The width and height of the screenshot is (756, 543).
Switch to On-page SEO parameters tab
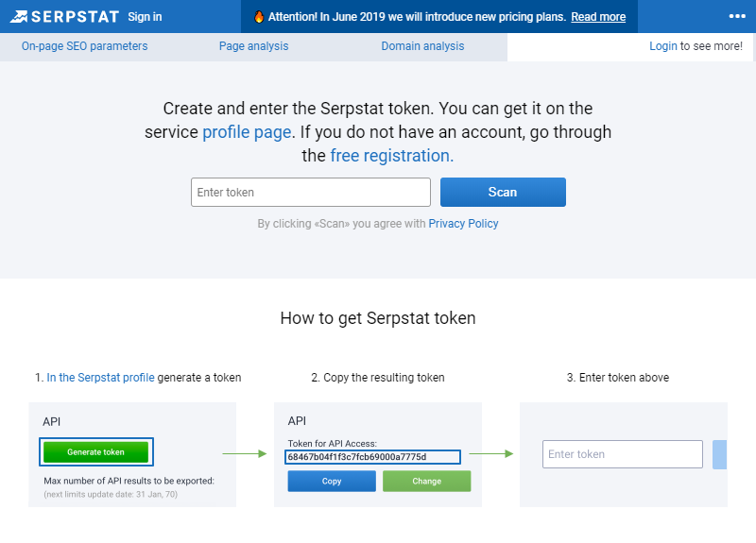(84, 46)
